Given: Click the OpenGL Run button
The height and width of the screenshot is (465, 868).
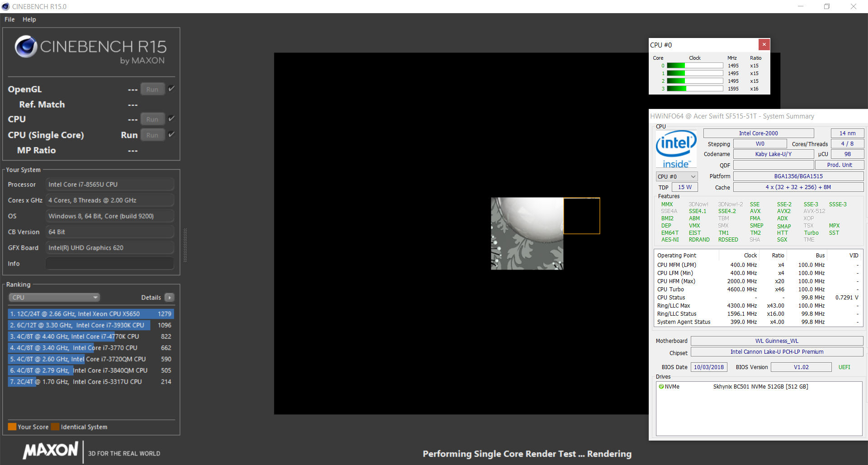Looking at the screenshot, I should pos(152,90).
